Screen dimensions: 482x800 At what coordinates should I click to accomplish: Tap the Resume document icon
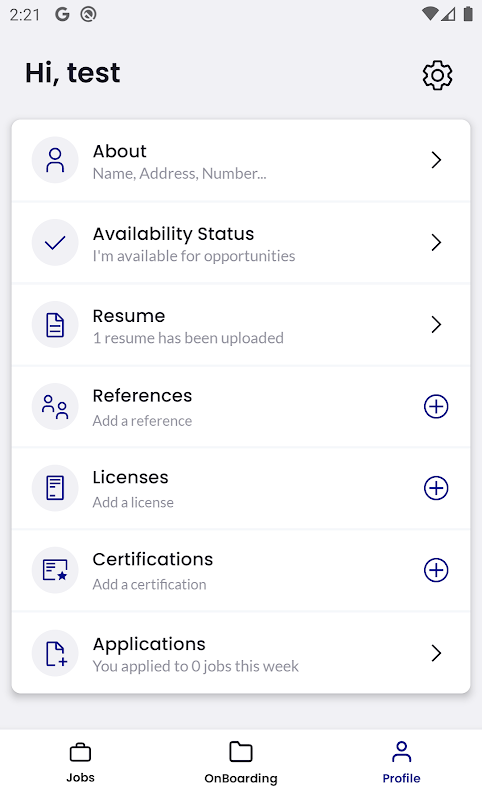55,324
